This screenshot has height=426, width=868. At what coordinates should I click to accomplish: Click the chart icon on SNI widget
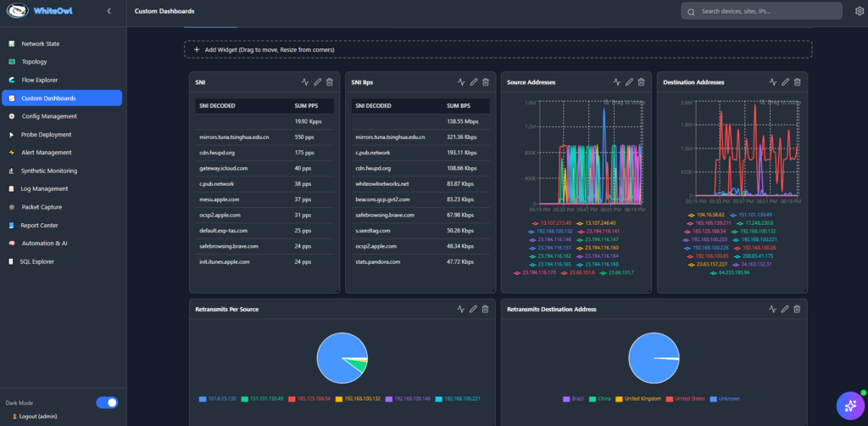point(304,82)
